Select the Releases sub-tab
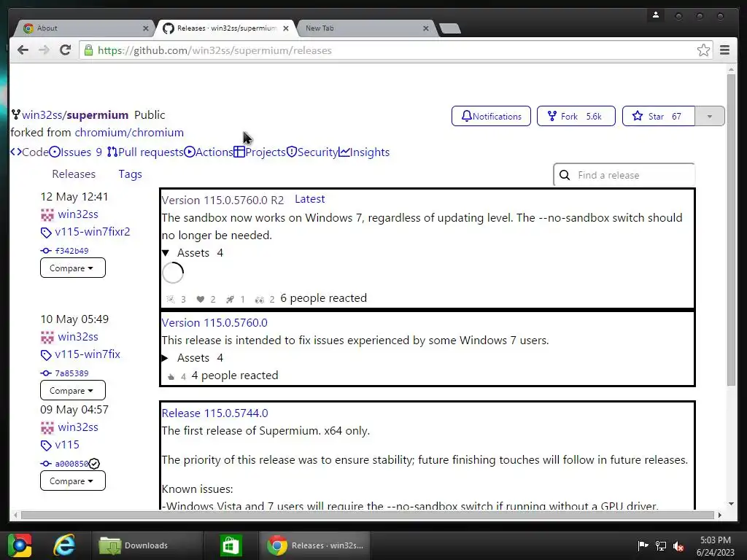Viewport: 747px width, 560px height. point(74,174)
